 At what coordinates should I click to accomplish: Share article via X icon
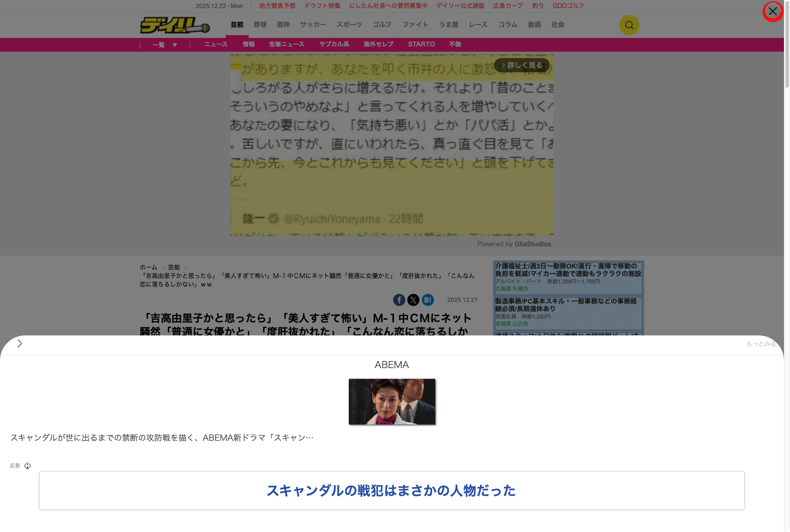tap(413, 300)
